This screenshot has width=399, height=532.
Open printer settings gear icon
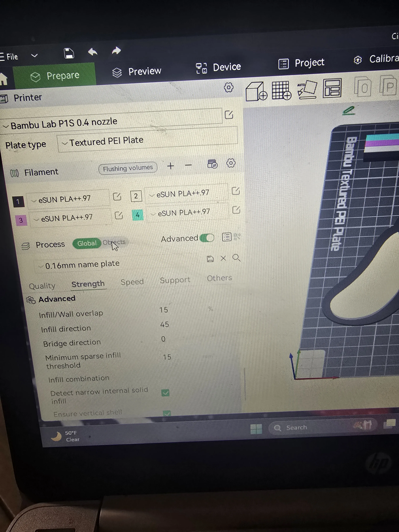228,87
